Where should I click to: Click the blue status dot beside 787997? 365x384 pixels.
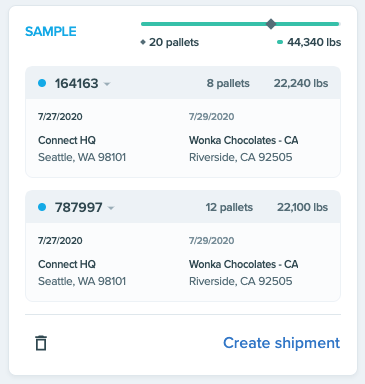tap(42, 207)
